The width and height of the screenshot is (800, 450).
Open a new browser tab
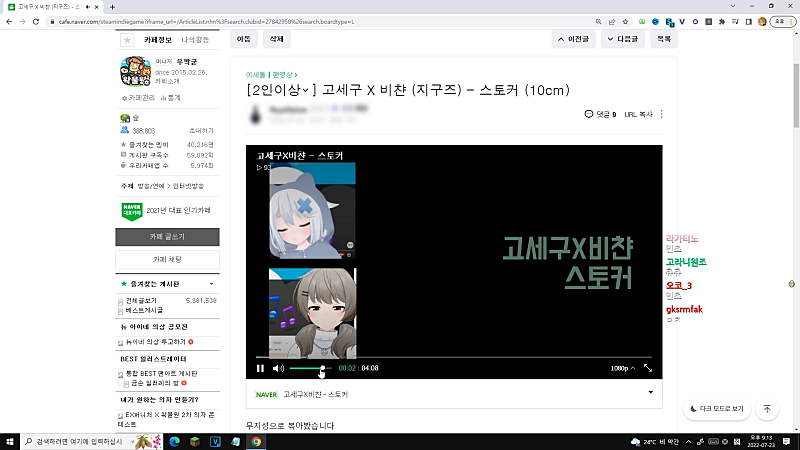tap(112, 7)
